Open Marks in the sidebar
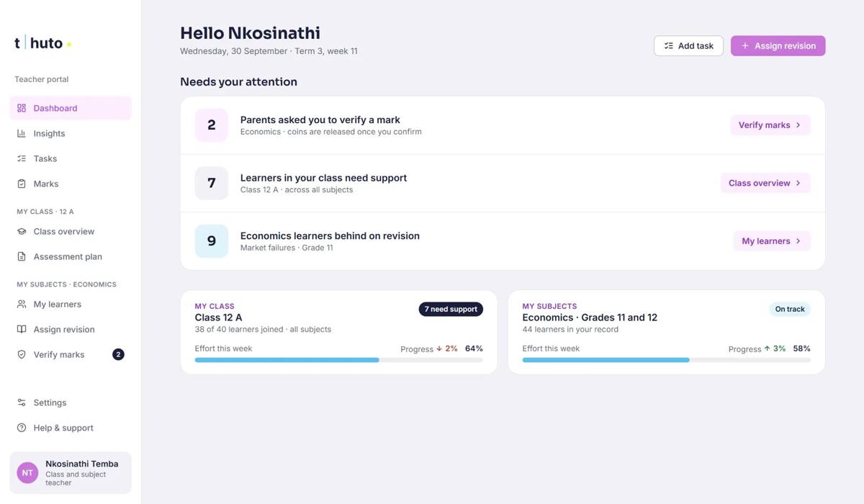 click(x=71, y=184)
